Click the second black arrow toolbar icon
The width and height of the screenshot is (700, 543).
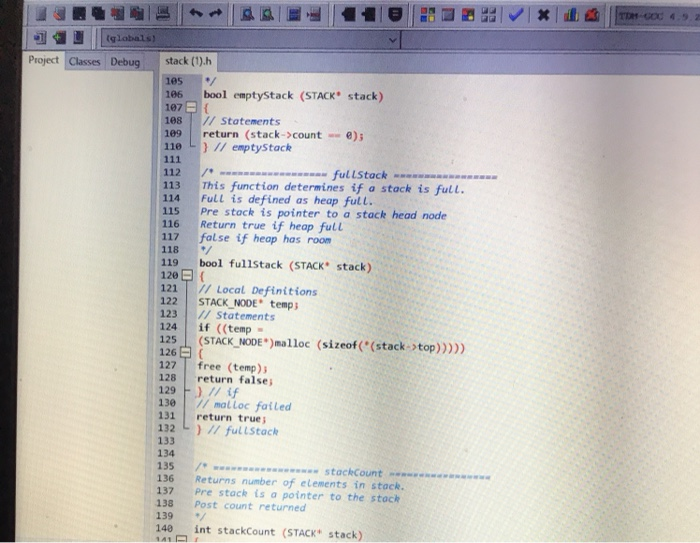tap(368, 15)
